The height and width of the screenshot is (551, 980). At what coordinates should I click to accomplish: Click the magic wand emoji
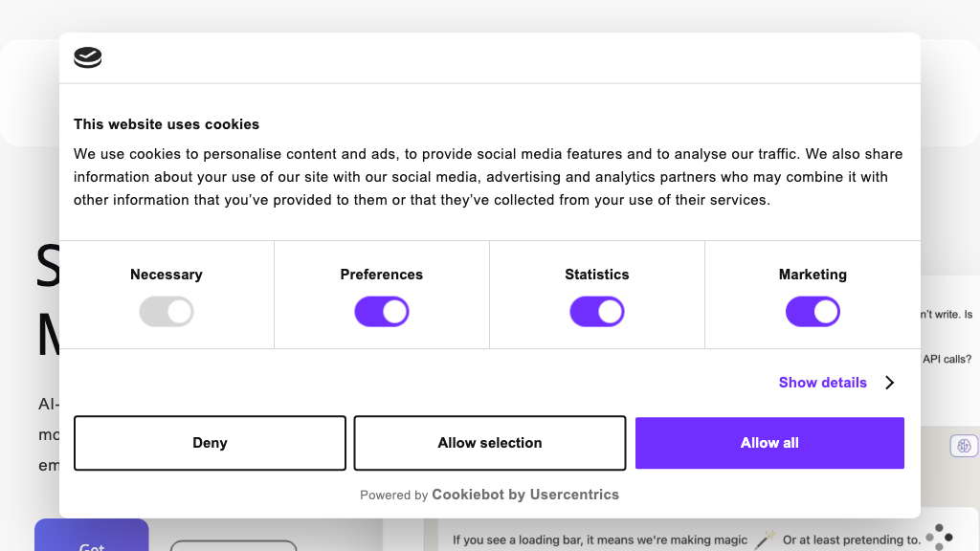point(765,540)
